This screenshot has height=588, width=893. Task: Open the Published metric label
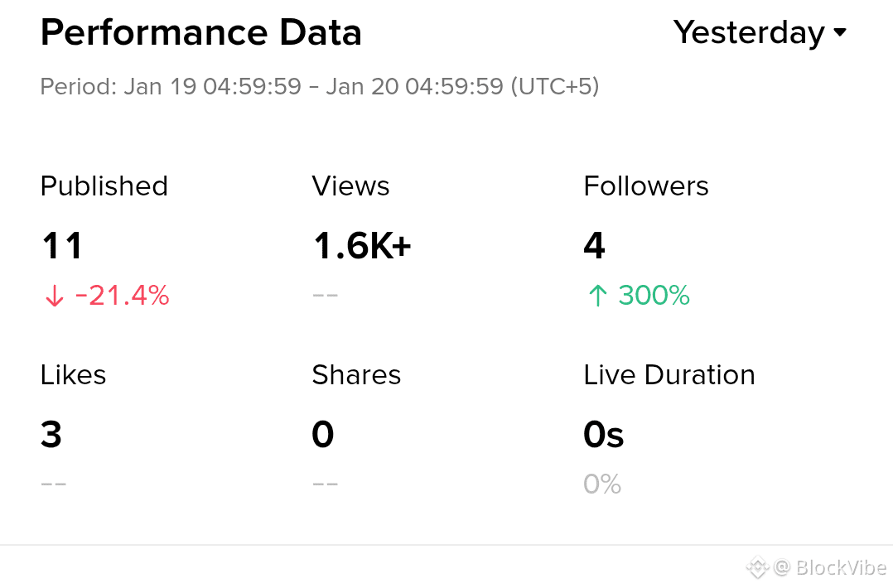coord(104,186)
